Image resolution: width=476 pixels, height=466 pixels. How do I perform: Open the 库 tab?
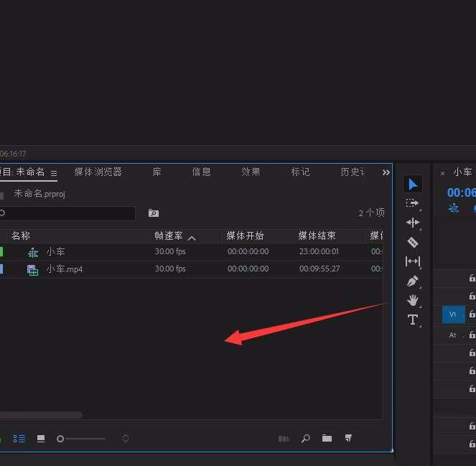click(x=157, y=172)
